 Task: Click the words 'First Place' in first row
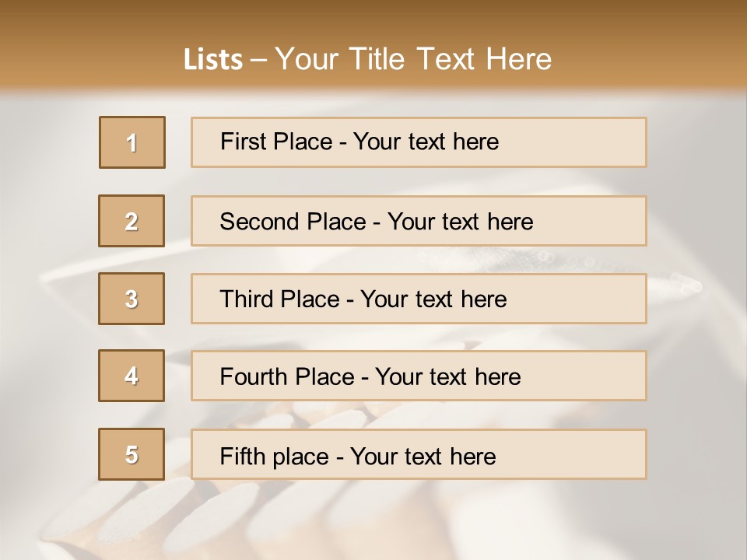[276, 142]
